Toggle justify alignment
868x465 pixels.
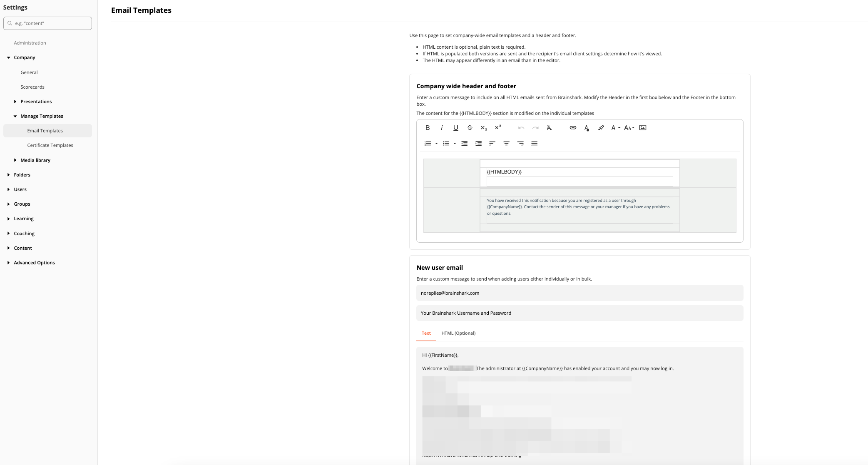pos(534,144)
